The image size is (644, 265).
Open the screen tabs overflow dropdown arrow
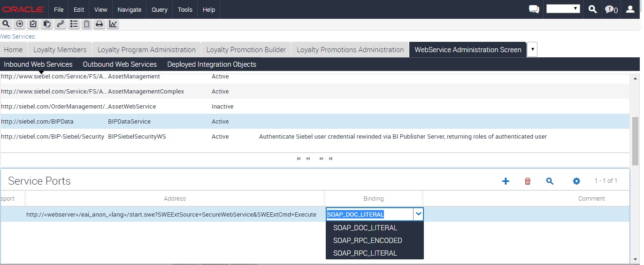point(532,49)
